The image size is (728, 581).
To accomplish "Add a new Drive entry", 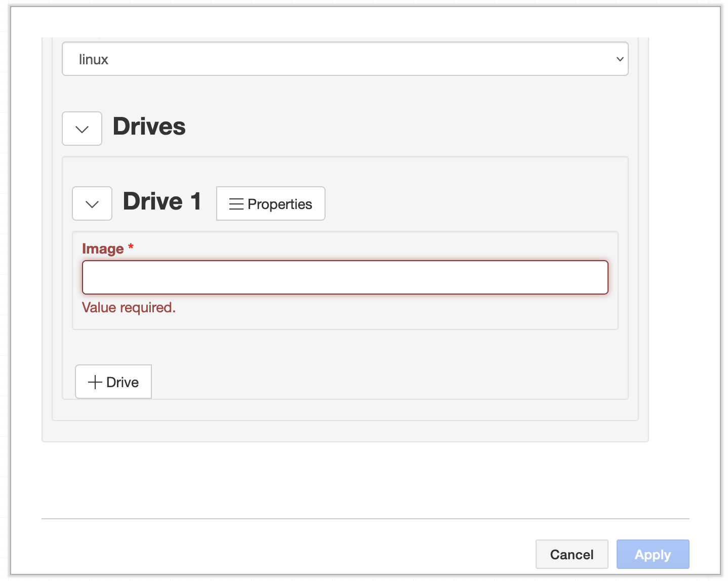I will pyautogui.click(x=113, y=382).
